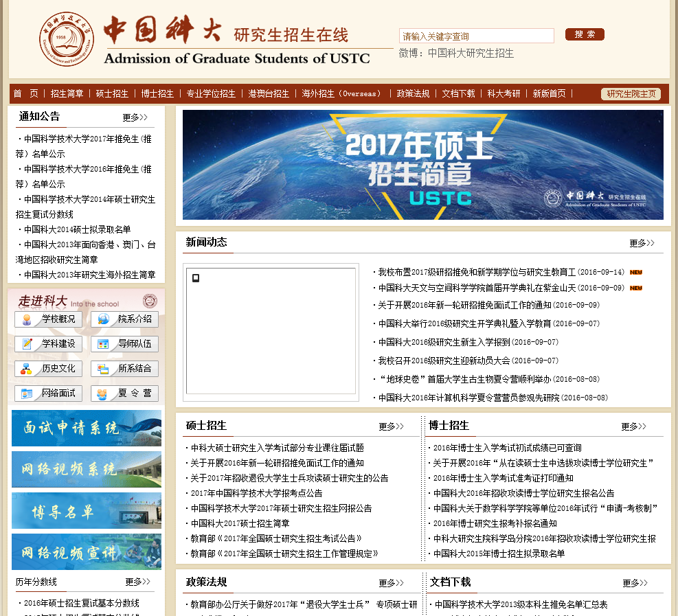This screenshot has height=616, width=678.
Task: Open 教育部《2017年全国硕士研究生招生工作管理规定》
Action: (x=284, y=554)
